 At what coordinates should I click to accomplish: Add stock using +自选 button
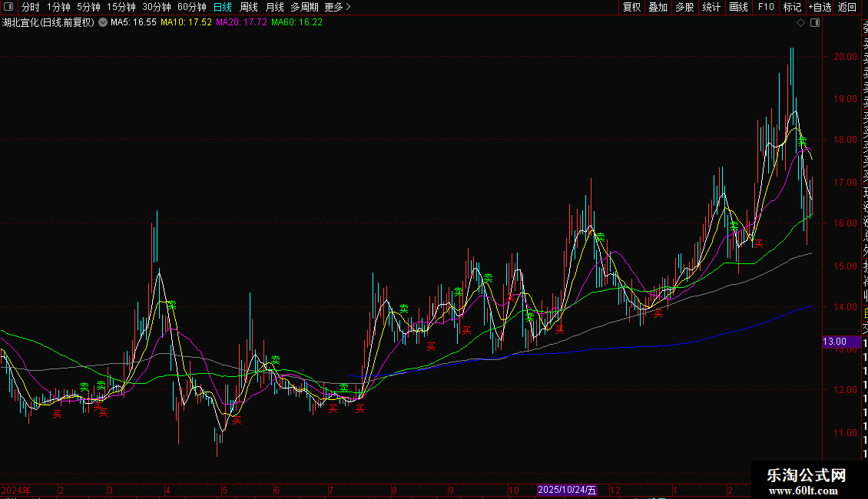click(820, 7)
